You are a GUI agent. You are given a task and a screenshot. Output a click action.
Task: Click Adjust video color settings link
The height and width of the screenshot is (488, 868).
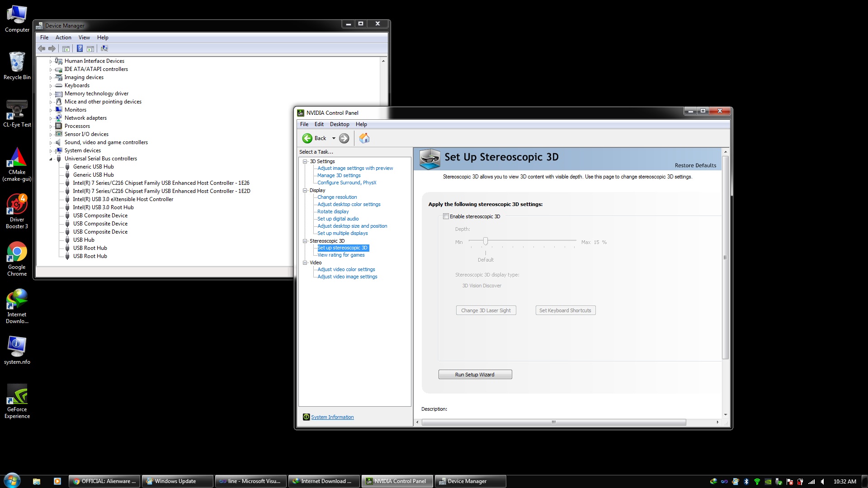click(x=346, y=269)
